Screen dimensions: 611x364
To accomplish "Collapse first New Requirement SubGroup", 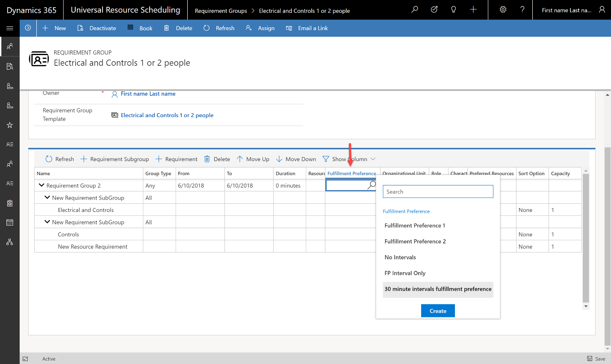I will pyautogui.click(x=47, y=198).
